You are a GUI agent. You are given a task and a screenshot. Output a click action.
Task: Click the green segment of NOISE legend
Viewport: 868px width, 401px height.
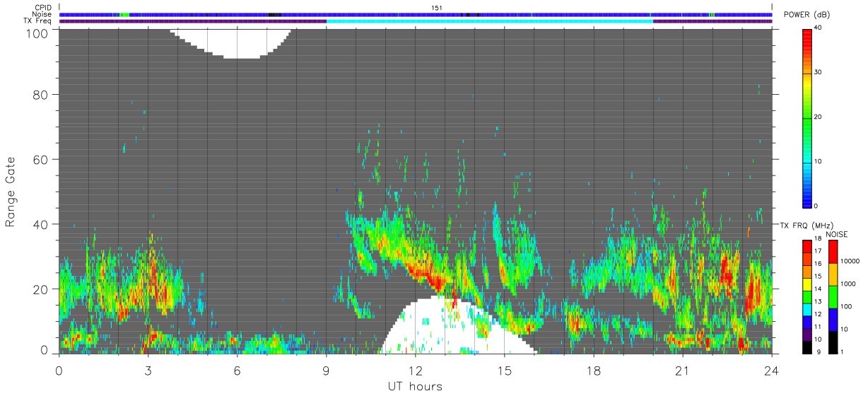(x=833, y=296)
